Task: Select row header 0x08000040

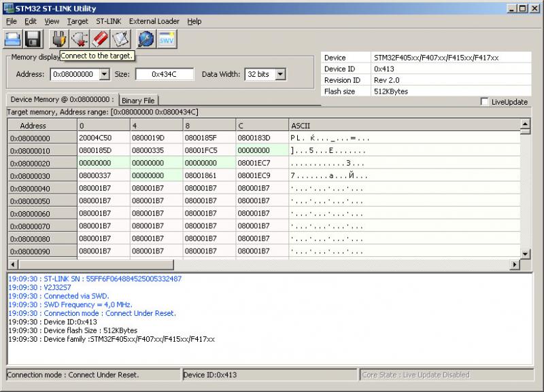Action: [x=42, y=189]
